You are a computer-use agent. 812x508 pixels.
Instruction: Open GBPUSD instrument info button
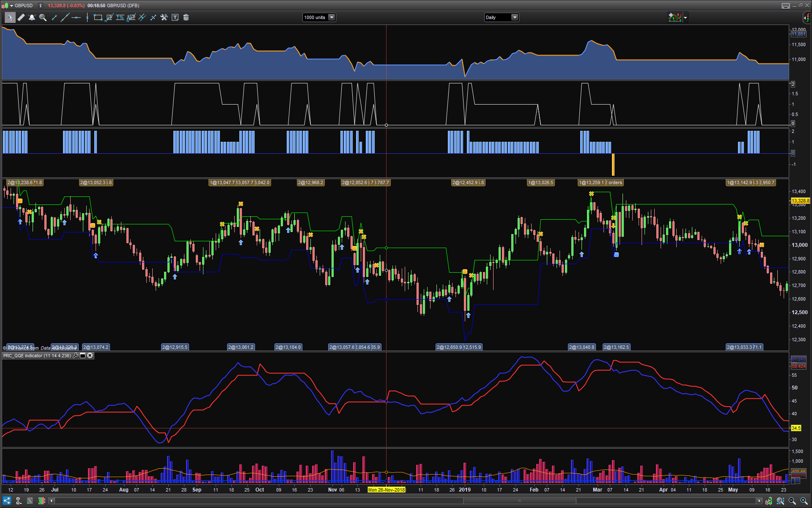(x=41, y=6)
